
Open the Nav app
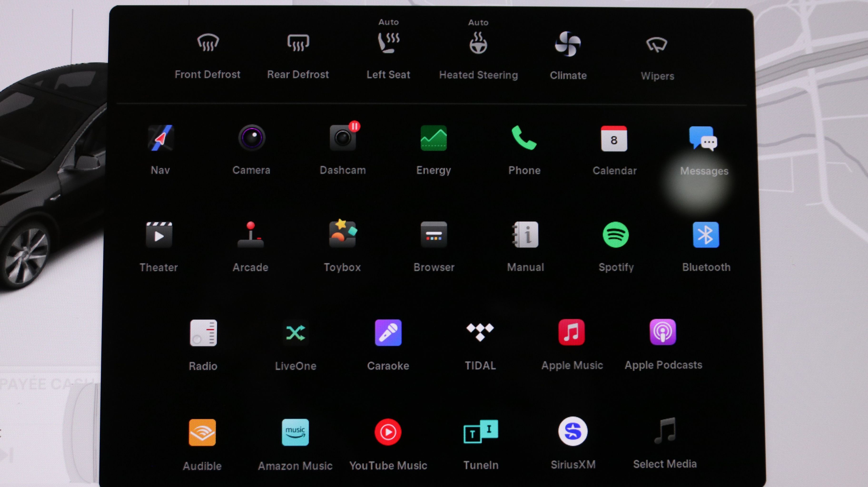(x=160, y=138)
